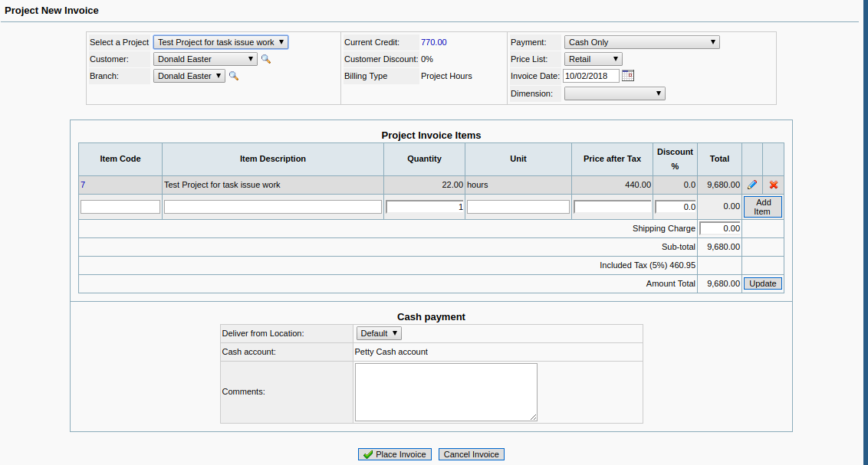Click the Shipping Charge input field
The image size is (868, 465).
pos(720,228)
